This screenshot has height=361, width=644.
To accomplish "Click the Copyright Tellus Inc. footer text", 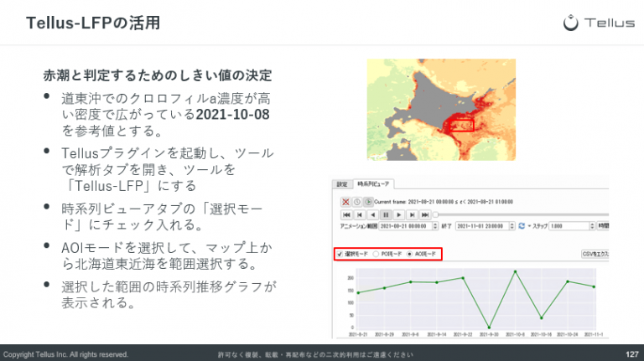I will (x=65, y=354).
